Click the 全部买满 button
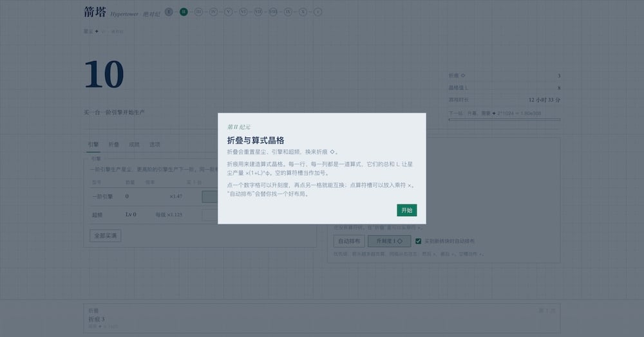 [106, 235]
